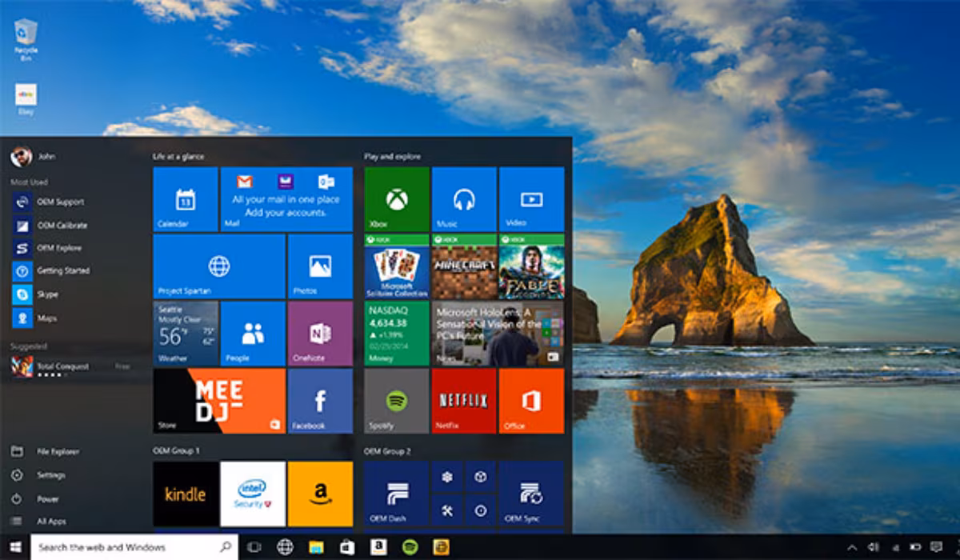
Task: Open the Netflix tile
Action: (464, 401)
